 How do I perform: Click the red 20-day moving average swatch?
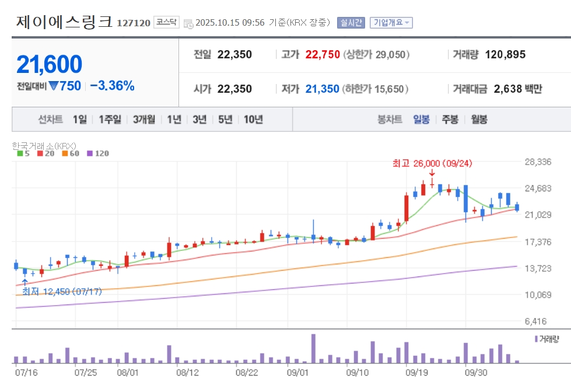40,153
